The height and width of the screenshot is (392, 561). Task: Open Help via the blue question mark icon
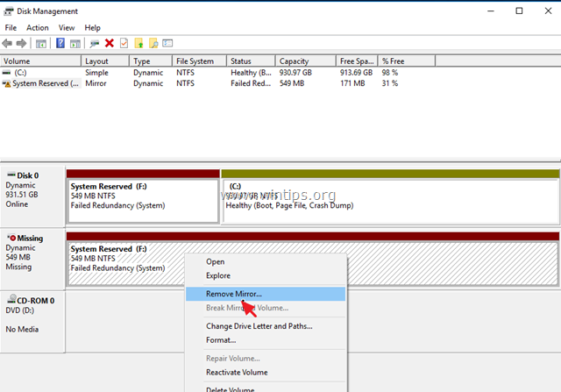tap(60, 43)
